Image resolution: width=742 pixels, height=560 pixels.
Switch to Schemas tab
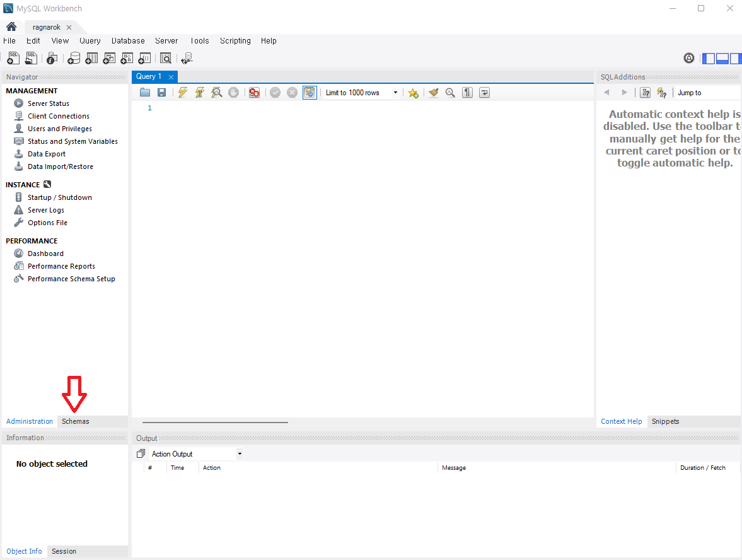tap(75, 421)
